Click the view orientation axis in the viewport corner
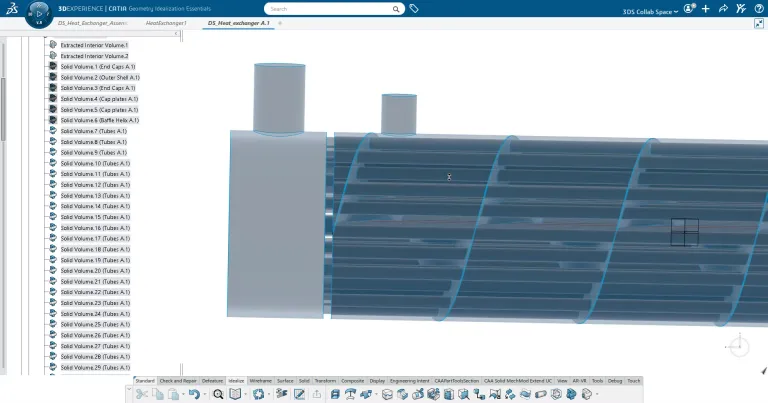Screen dimensions: 768x403 (x=738, y=346)
